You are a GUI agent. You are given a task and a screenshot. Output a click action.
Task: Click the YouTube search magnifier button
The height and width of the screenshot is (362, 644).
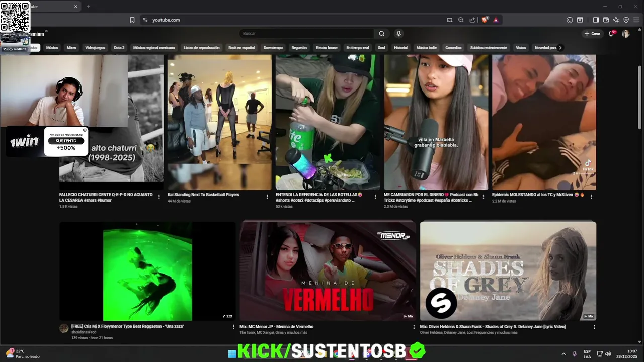[x=382, y=33]
